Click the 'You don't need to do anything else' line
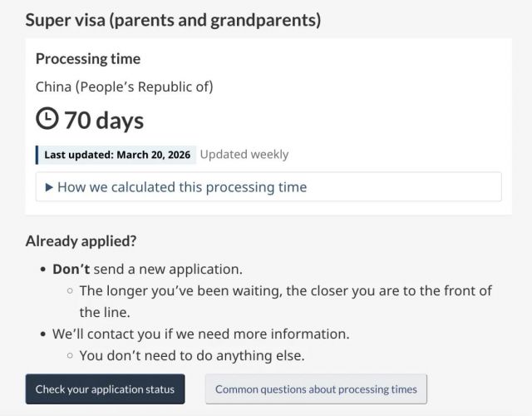Viewport: 532px width, 416px height. [x=191, y=356]
